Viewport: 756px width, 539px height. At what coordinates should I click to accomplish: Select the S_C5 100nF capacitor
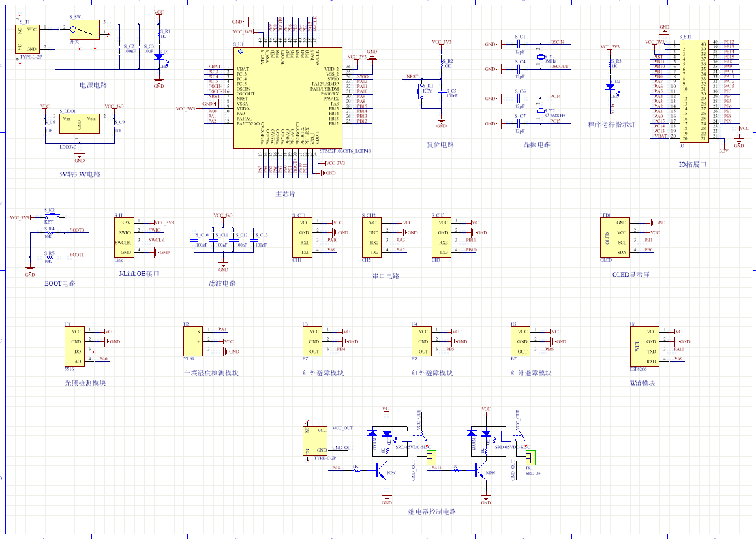pos(442,91)
